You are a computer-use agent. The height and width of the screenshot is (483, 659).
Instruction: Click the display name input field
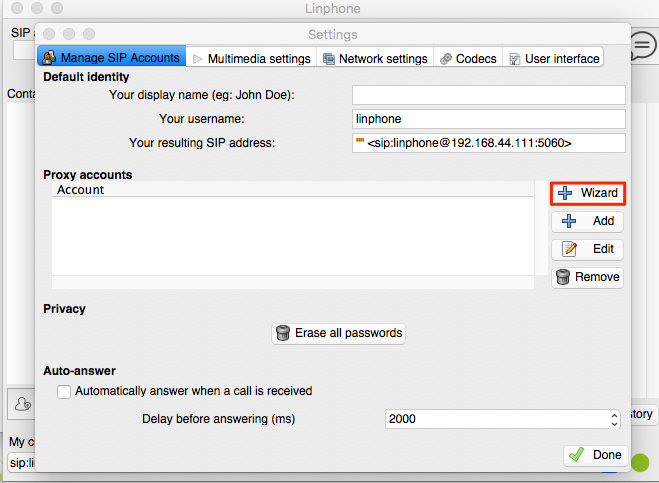488,95
